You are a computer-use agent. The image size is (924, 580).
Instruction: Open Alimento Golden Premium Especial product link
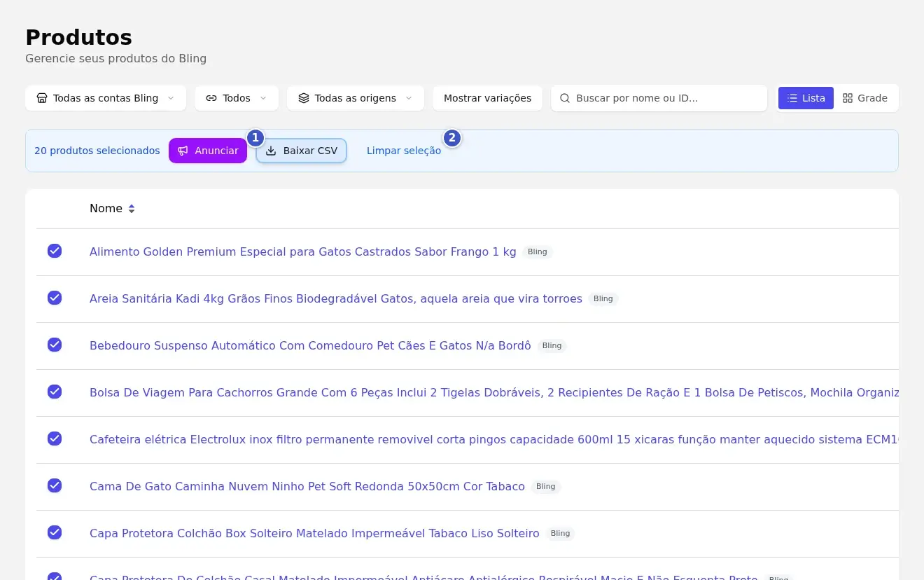(303, 251)
